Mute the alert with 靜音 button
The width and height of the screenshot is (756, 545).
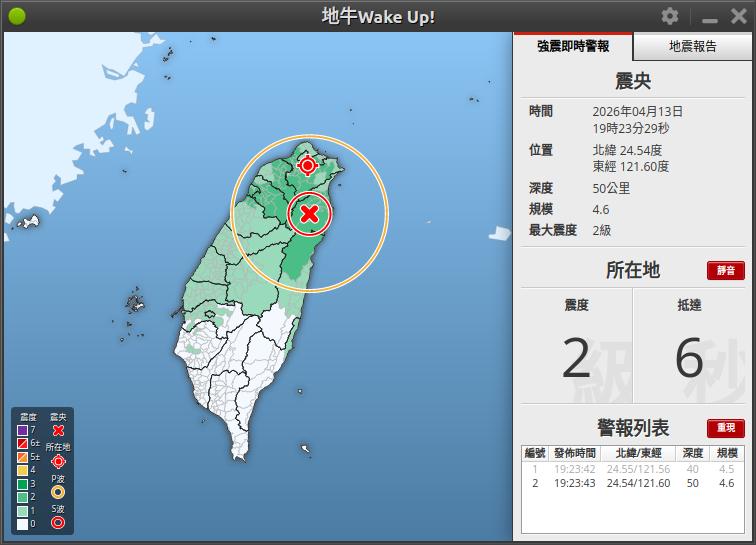pos(726,270)
